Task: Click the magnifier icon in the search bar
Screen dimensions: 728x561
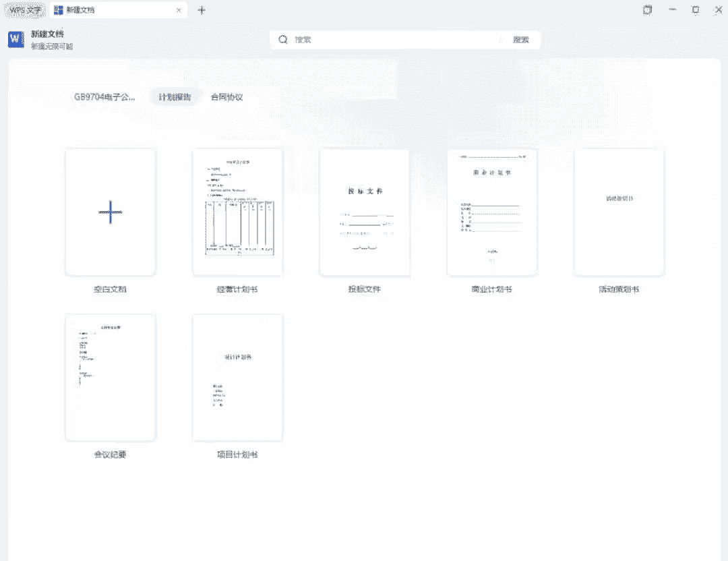Action: (282, 39)
